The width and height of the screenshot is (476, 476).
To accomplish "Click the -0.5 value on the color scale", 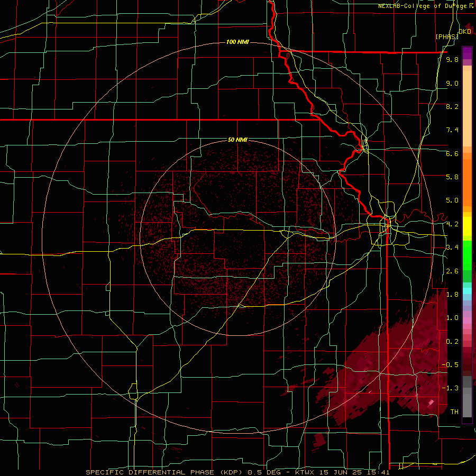I will click(x=450, y=365).
